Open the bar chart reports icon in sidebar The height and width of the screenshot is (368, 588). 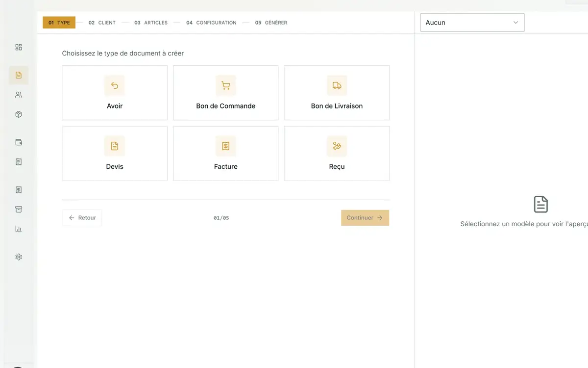pyautogui.click(x=19, y=229)
